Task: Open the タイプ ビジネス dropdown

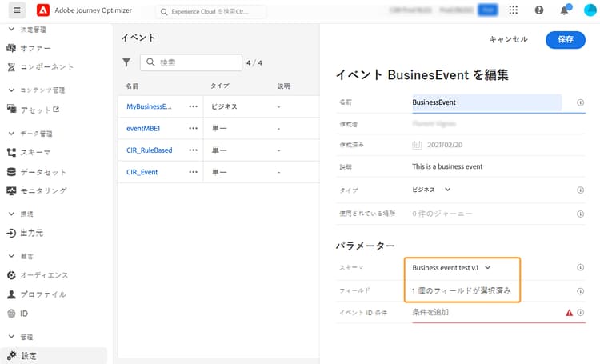Action: 431,190
